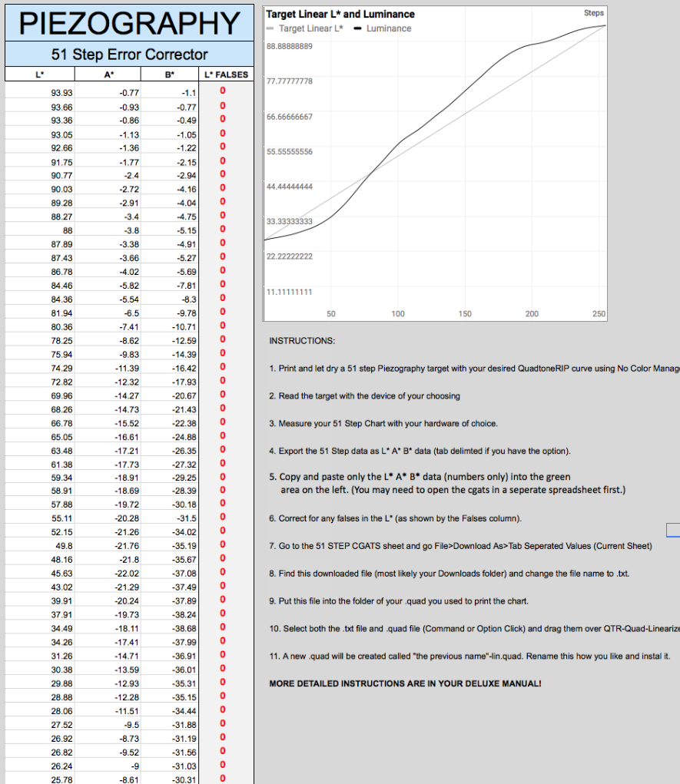Select instruction 2 'Read the target with the device'
680x784 pixels.
point(364,396)
